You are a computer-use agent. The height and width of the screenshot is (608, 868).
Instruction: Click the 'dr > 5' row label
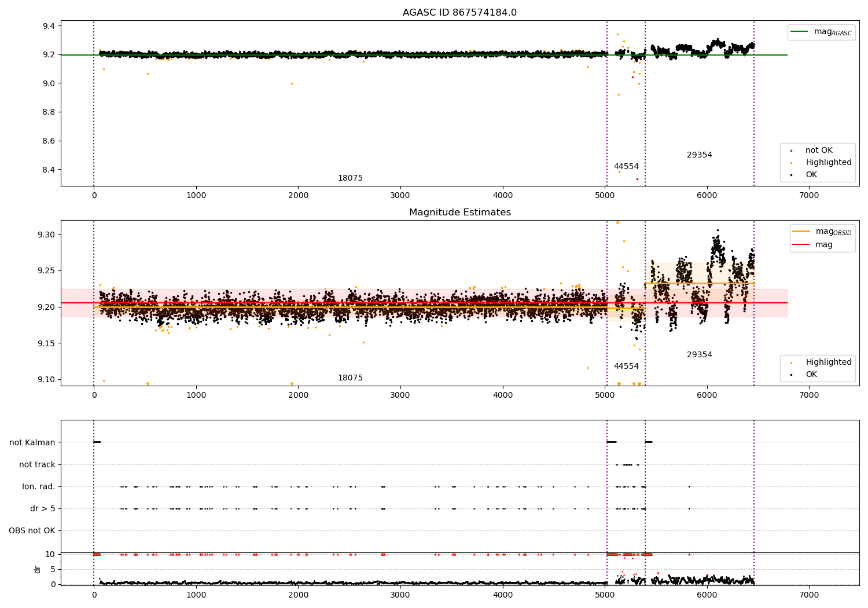pyautogui.click(x=43, y=509)
